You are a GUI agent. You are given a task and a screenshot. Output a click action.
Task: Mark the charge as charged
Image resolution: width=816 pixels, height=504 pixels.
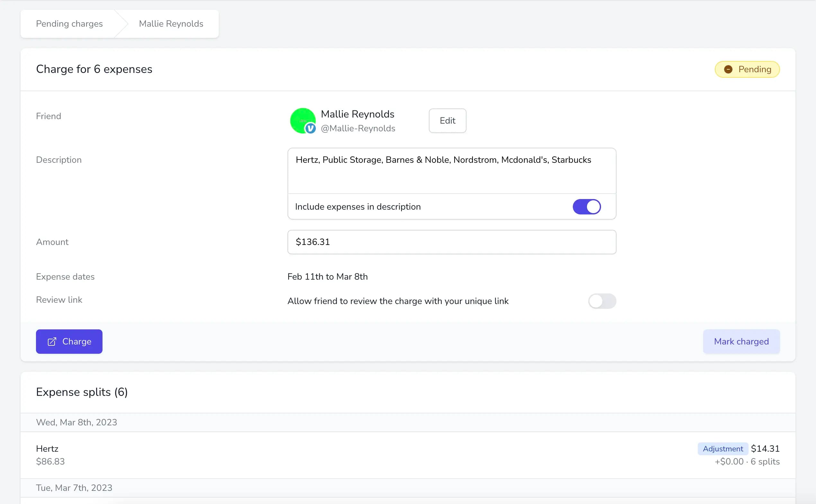click(x=741, y=341)
